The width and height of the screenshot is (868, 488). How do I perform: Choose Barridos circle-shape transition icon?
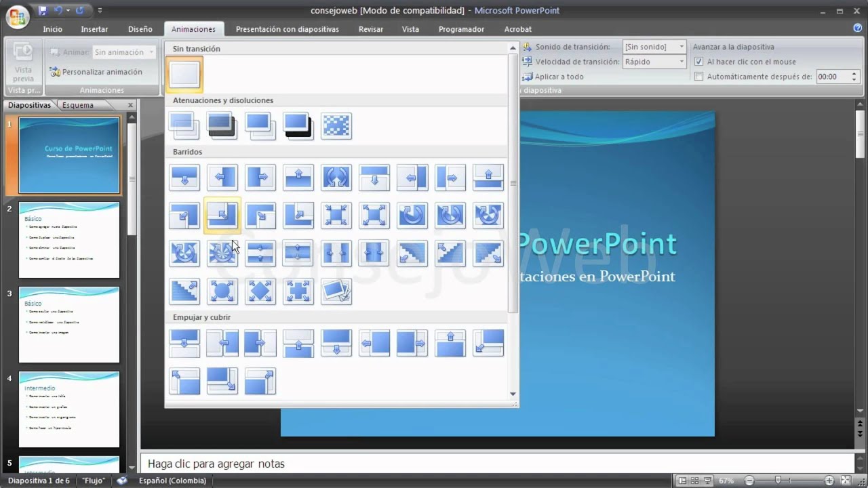pos(222,291)
